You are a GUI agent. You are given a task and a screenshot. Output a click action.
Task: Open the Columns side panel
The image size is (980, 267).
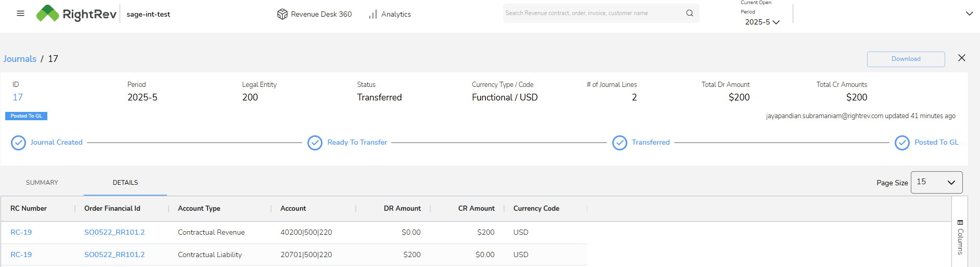[x=960, y=237]
